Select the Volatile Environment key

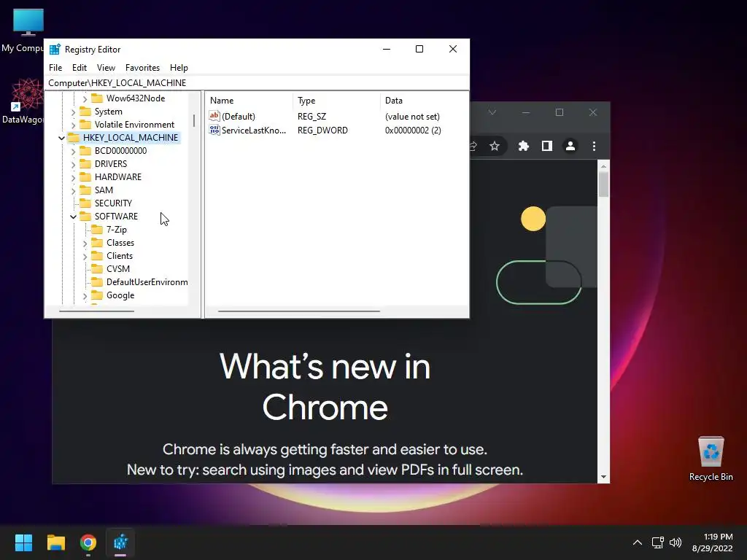(134, 125)
